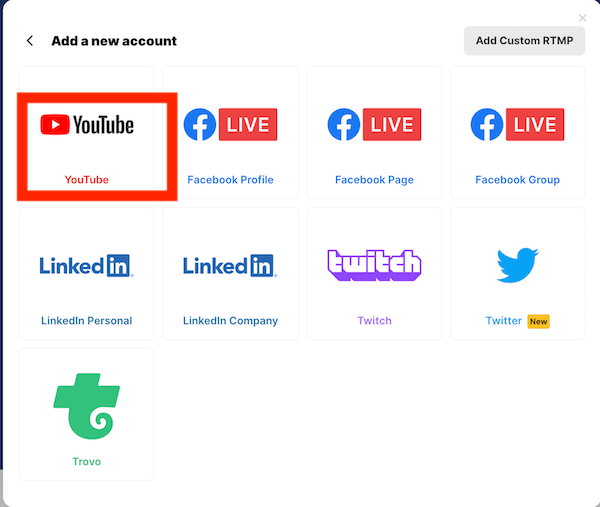This screenshot has width=600, height=507.
Task: Click the Twitter text label
Action: pyautogui.click(x=504, y=321)
